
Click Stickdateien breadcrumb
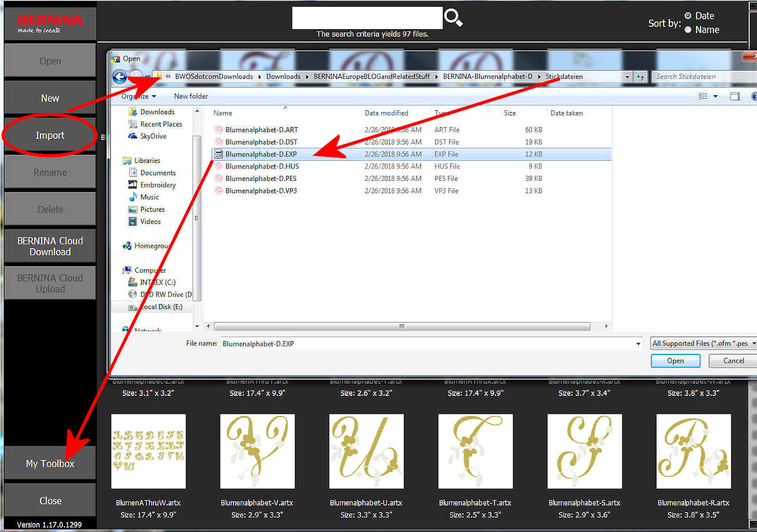click(x=564, y=77)
